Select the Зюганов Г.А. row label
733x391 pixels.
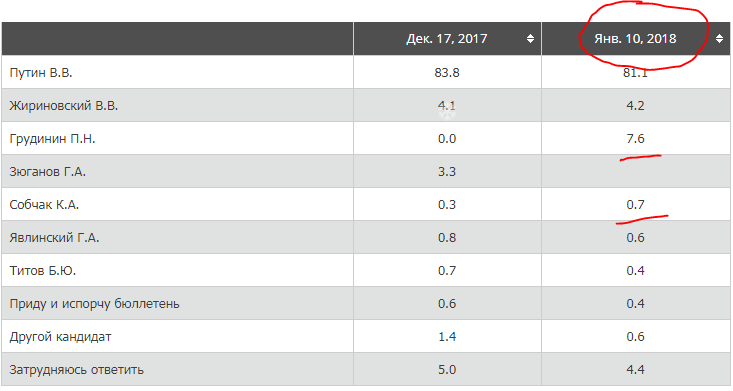[x=48, y=172]
